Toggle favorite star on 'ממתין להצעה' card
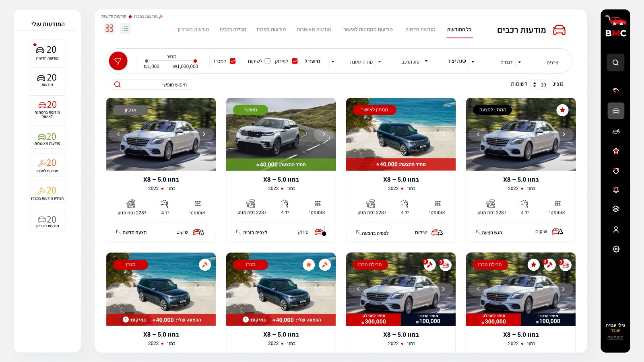644x362 pixels. 562,110
